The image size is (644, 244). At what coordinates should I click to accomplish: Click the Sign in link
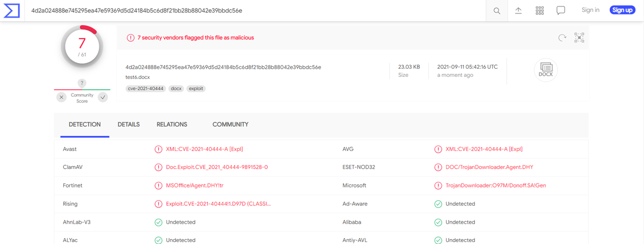coord(590,10)
